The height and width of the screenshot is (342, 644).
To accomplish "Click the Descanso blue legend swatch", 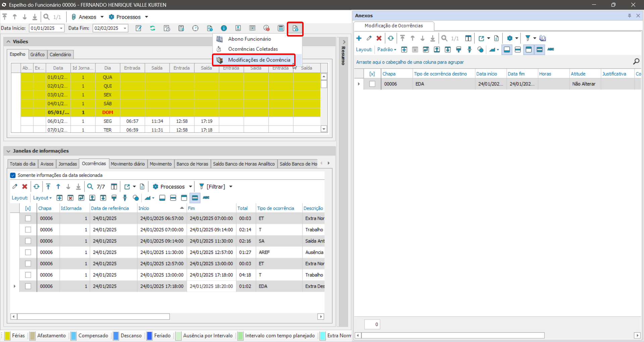I will [x=116, y=336].
